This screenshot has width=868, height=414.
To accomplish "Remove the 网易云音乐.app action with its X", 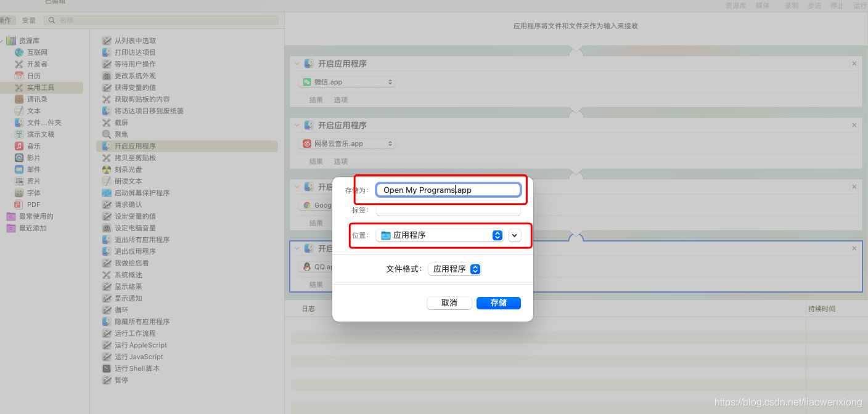I will tap(854, 125).
